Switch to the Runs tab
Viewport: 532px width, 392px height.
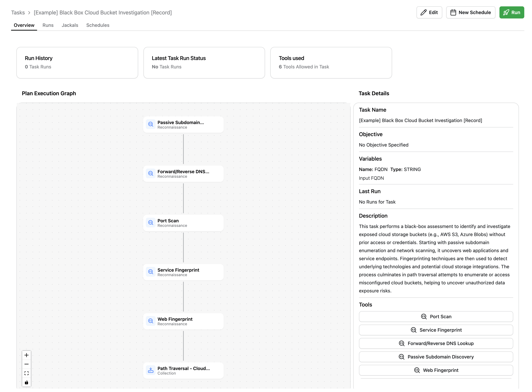click(x=48, y=25)
